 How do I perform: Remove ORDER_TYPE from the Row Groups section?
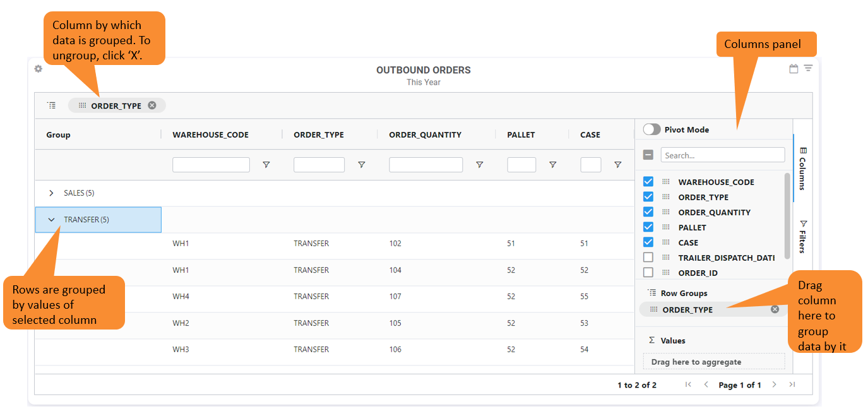775,309
